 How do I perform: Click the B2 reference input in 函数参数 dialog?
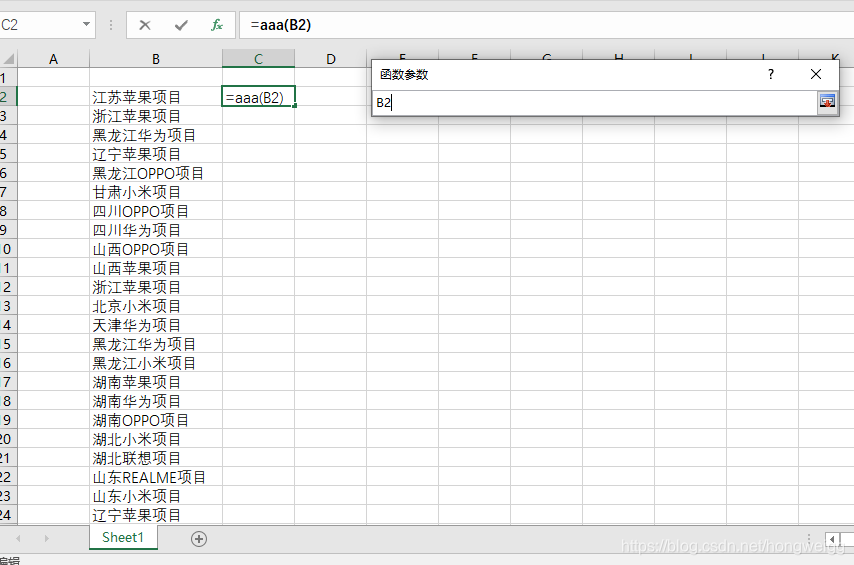coord(595,102)
